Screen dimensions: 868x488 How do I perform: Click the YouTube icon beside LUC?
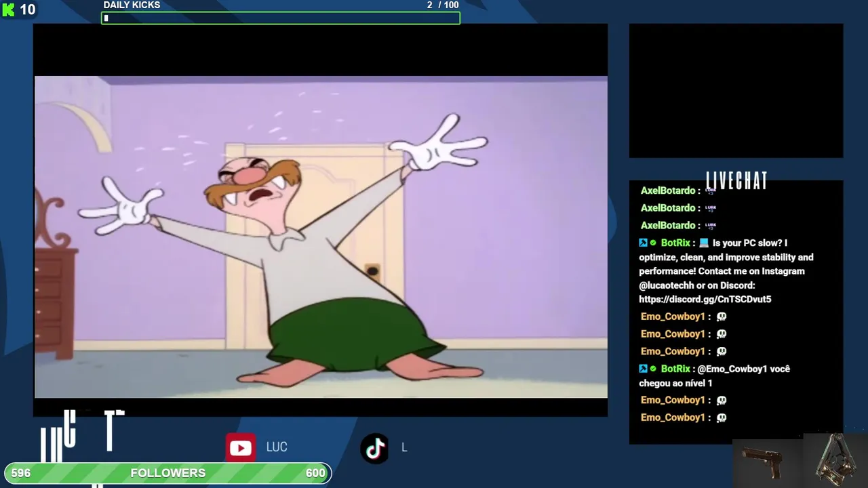(x=240, y=448)
